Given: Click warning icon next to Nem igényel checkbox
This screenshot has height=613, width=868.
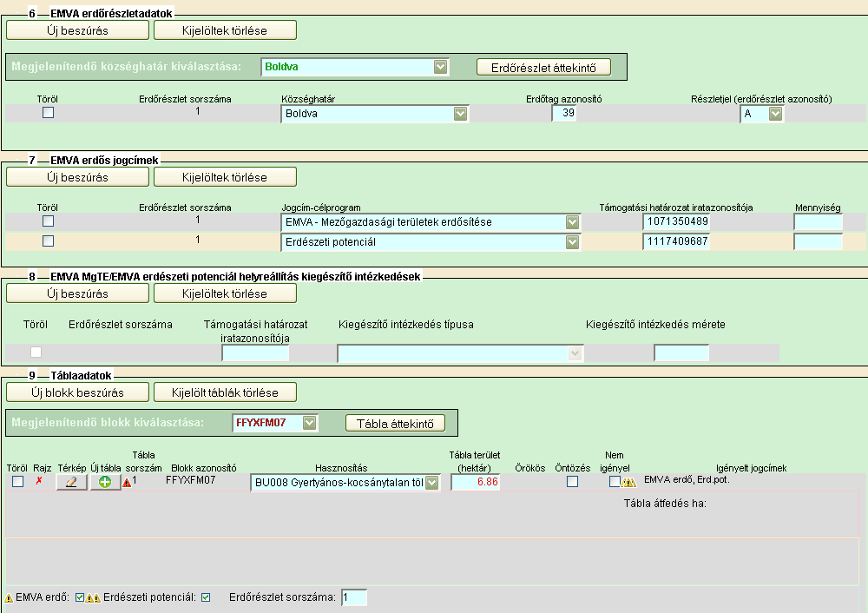Looking at the screenshot, I should [628, 482].
